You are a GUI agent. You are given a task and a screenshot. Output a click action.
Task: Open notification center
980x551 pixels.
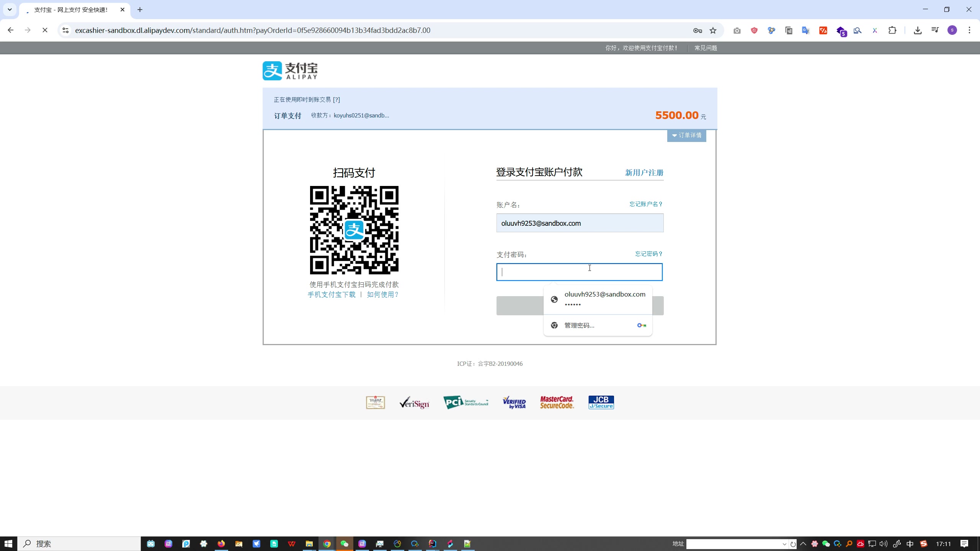pos(964,544)
